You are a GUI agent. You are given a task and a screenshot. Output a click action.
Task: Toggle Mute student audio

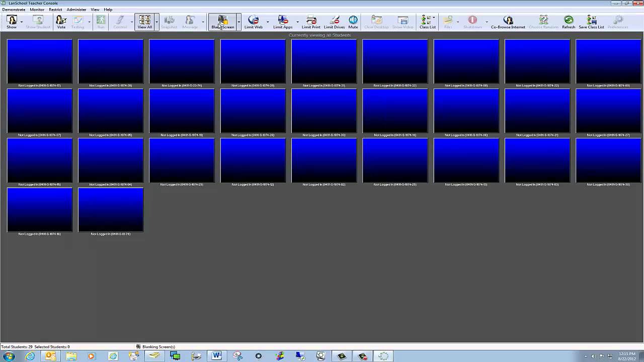click(353, 22)
